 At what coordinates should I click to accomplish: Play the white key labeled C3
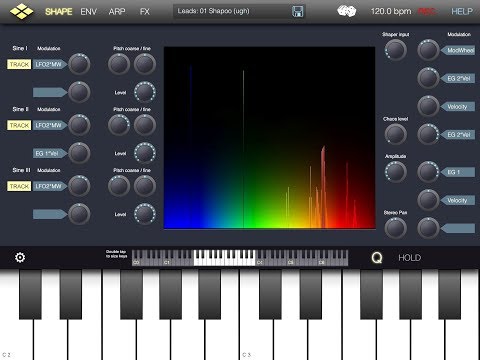pos(257,338)
